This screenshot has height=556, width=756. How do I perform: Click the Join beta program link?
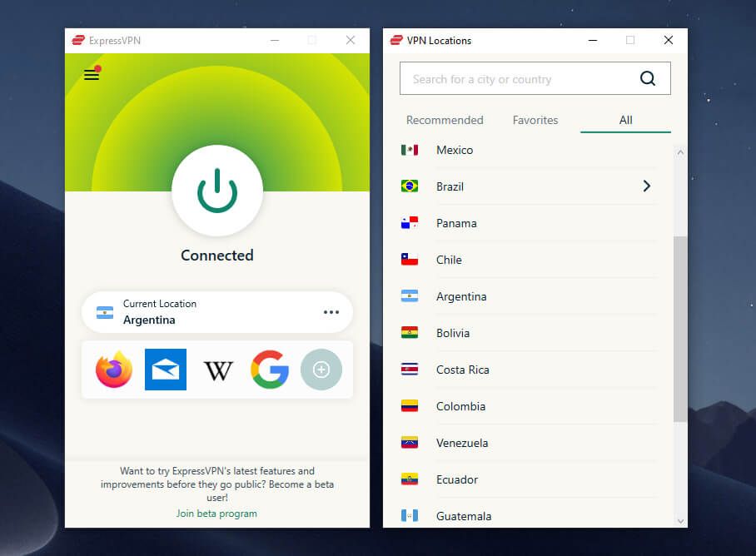pos(216,514)
